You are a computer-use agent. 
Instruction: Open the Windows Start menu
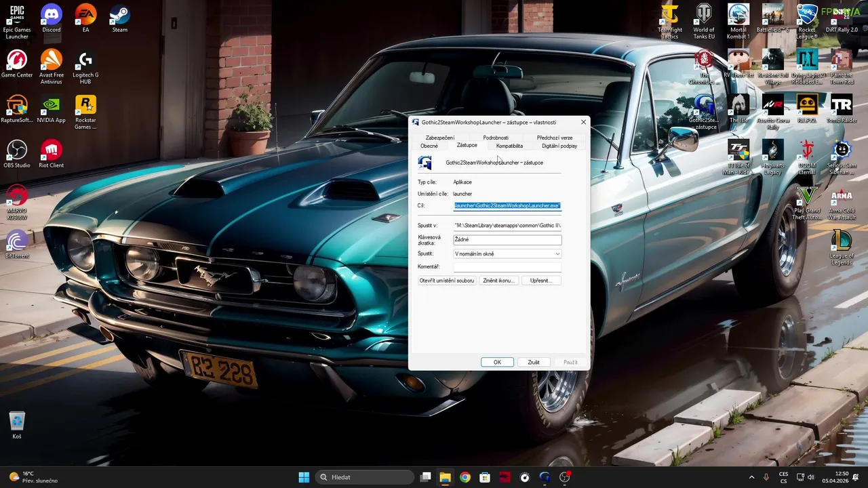tap(304, 477)
